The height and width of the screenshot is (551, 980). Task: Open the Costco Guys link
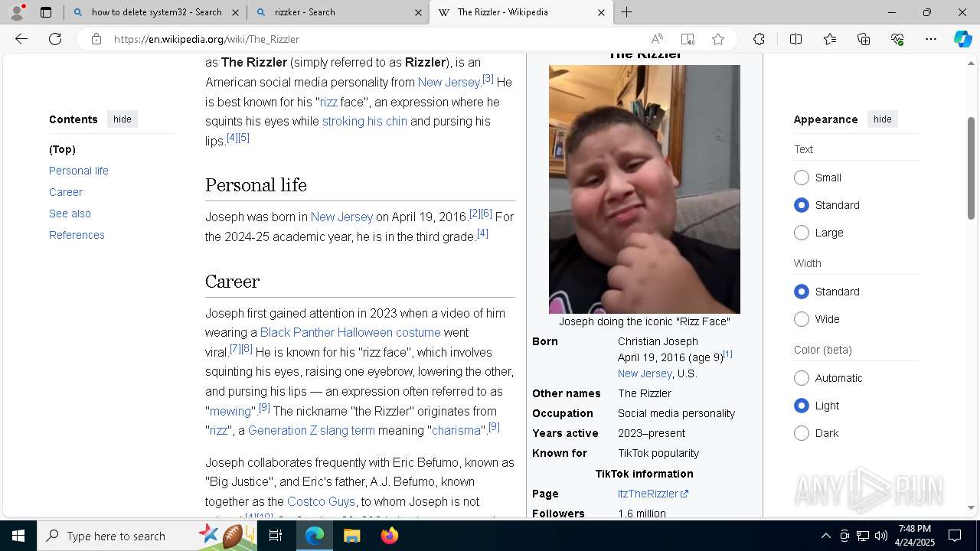tap(321, 501)
